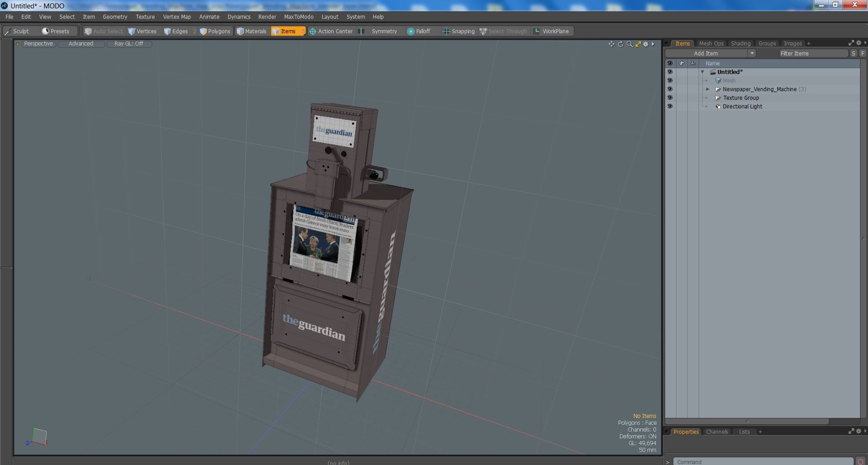Toggle visibility of Untitled scene
Viewport: 868px width, 465px height.
point(670,72)
